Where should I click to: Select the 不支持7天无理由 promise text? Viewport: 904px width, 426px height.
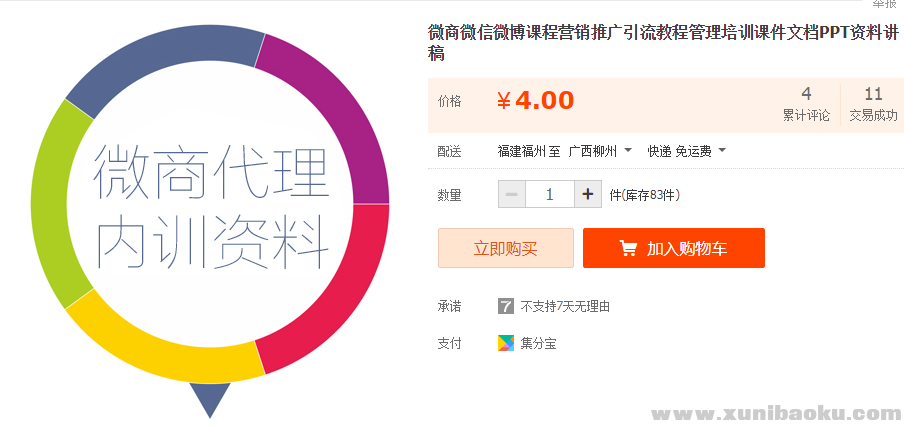pyautogui.click(x=565, y=306)
